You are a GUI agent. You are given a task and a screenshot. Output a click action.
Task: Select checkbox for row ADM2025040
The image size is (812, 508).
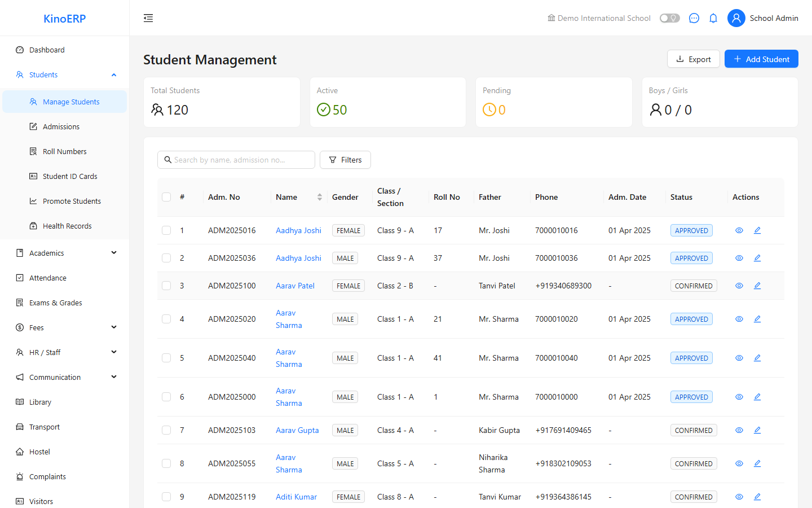[166, 358]
